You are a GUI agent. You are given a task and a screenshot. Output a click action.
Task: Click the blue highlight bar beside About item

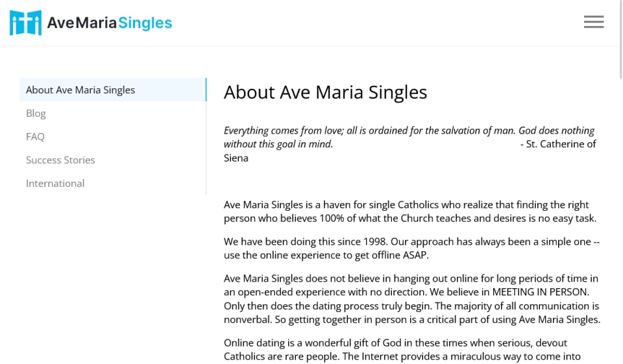206,90
